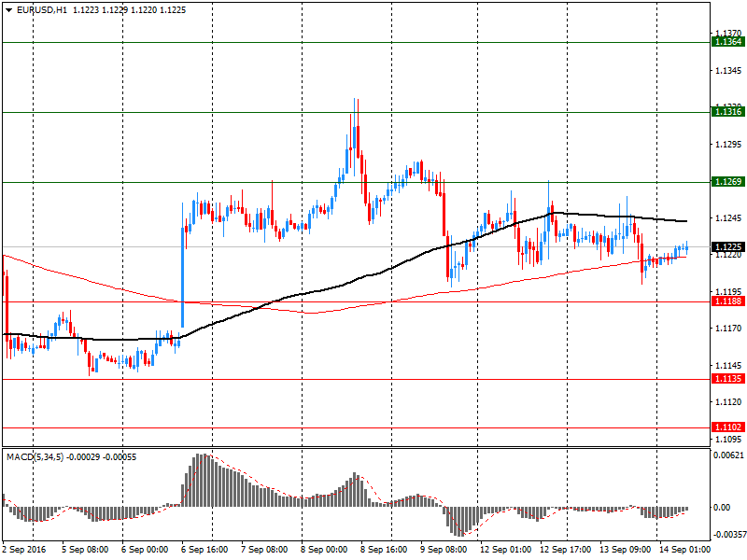Click the 1.1295 price scale value
This screenshot has width=747, height=560.
click(728, 145)
